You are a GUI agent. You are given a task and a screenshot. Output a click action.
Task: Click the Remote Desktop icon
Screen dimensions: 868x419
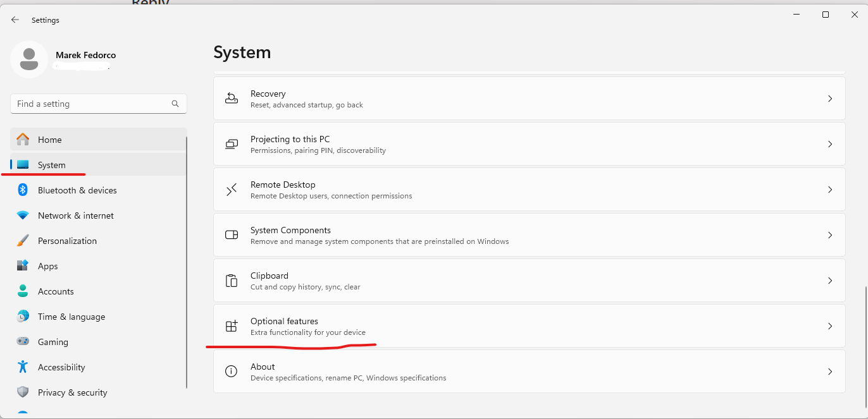point(232,190)
